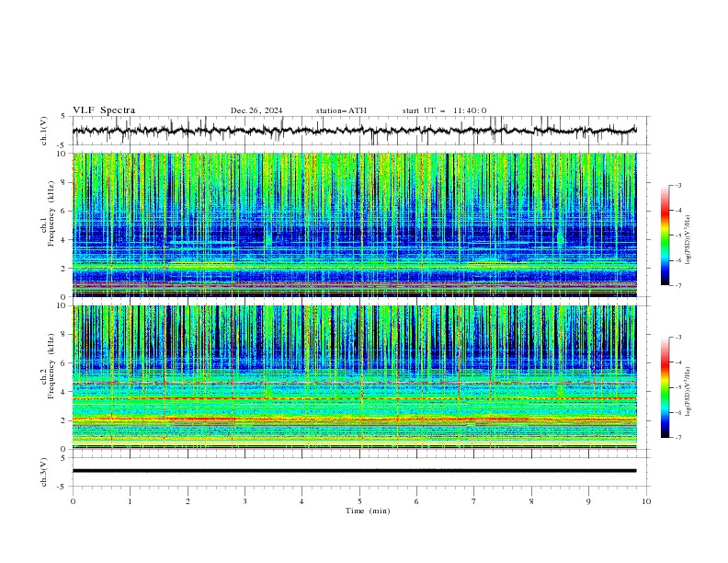This screenshot has width=728, height=563.
Task: Click the '-7' label on ch.2 colorbar
Action: pyautogui.click(x=678, y=438)
